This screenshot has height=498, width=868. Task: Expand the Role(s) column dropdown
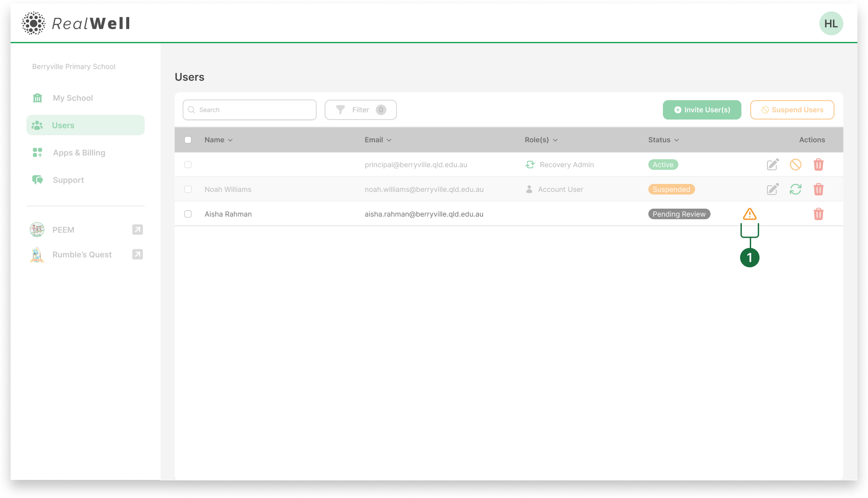(x=555, y=140)
